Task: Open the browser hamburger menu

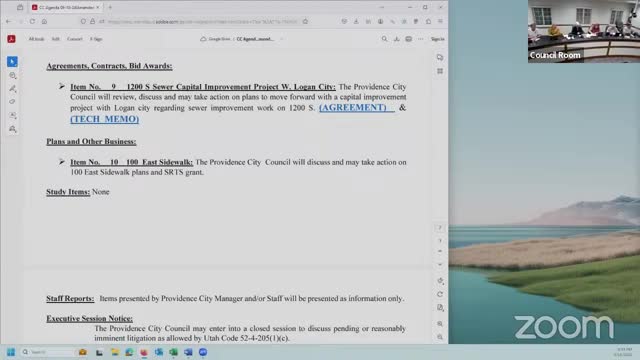Action: coord(440,21)
